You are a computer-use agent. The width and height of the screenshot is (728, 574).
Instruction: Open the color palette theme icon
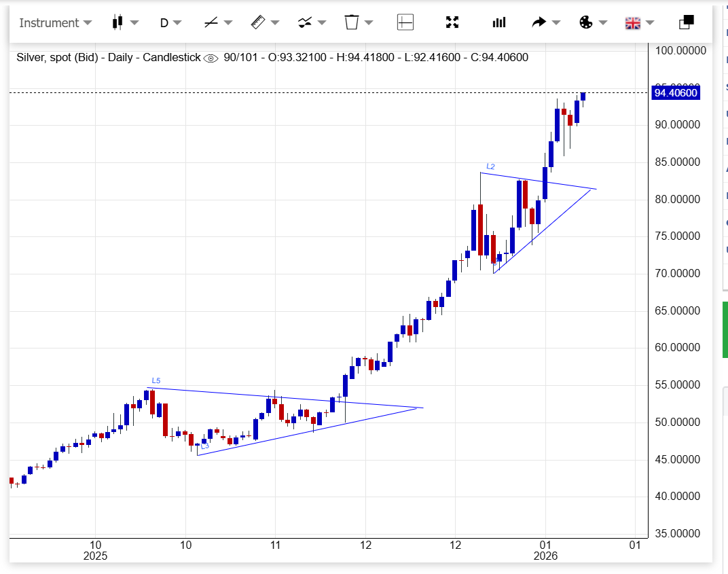tap(585, 22)
